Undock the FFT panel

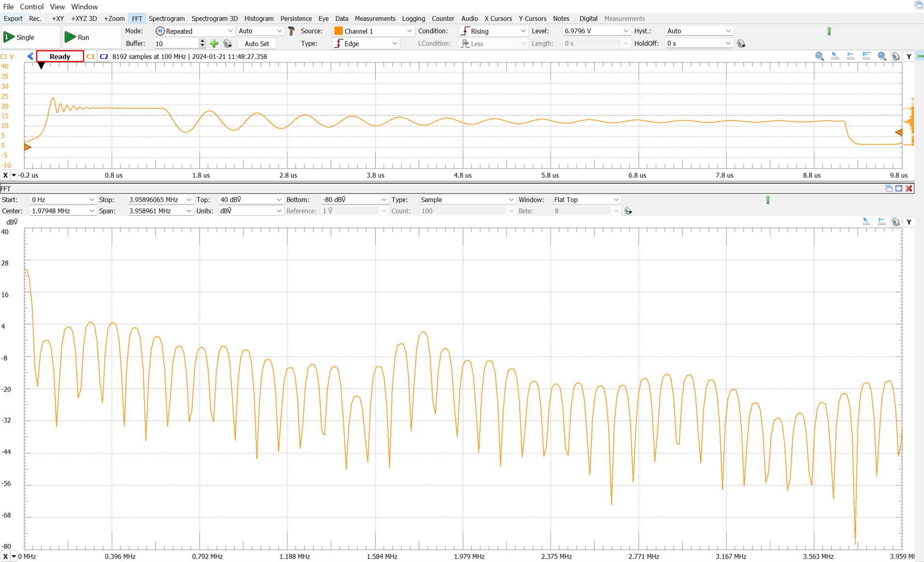coord(889,189)
